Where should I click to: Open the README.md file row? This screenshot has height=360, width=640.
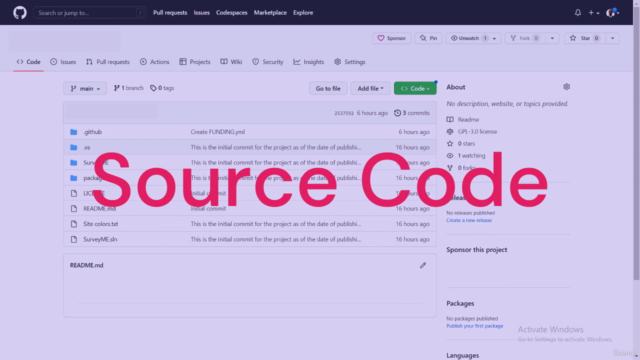[249, 209]
